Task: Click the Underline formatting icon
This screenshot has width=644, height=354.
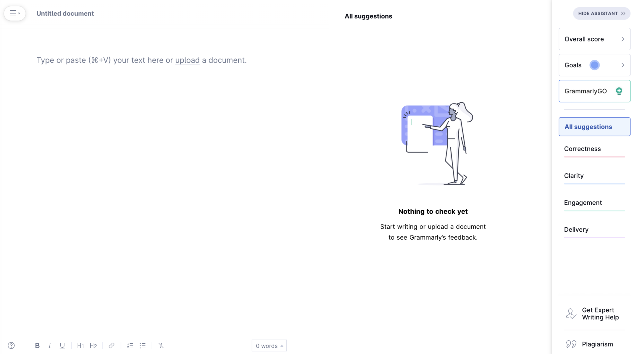Action: [x=62, y=345]
